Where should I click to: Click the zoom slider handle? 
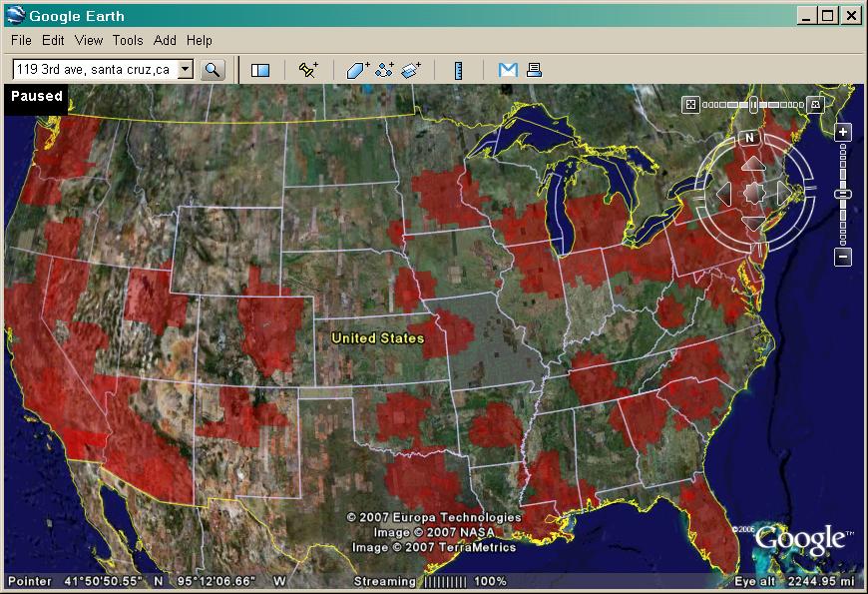843,194
